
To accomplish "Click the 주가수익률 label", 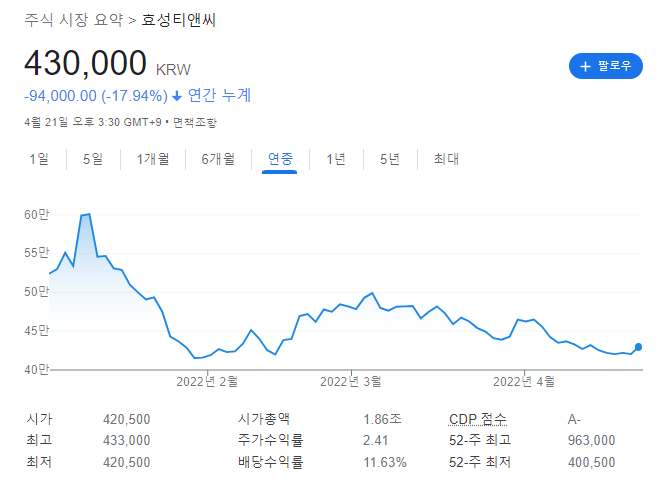I will click(x=271, y=440).
